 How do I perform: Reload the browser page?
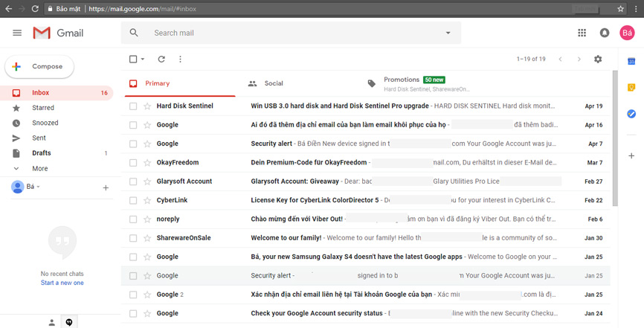point(35,9)
